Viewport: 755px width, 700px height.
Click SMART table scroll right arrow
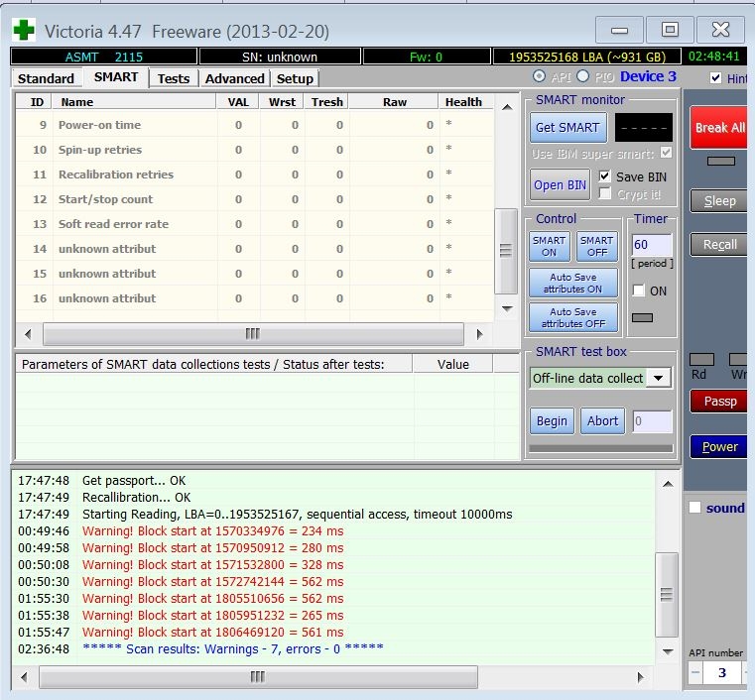point(479,334)
